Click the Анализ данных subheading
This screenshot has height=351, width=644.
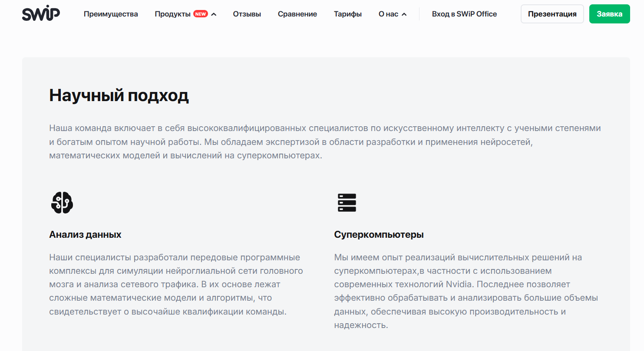coord(85,235)
